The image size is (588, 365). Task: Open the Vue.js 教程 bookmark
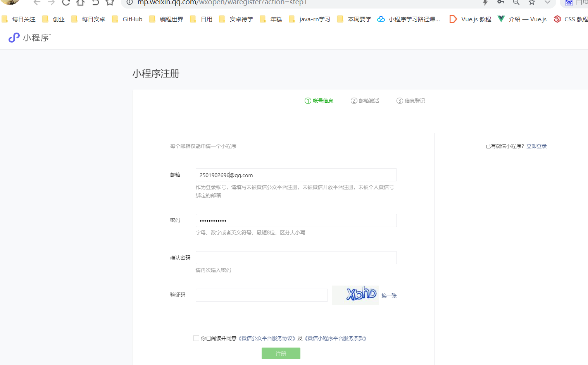click(470, 19)
